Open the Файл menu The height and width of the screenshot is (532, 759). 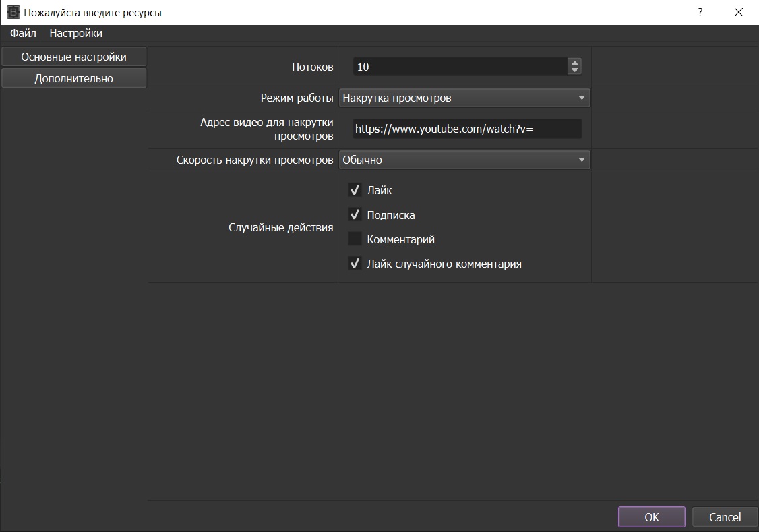click(23, 34)
